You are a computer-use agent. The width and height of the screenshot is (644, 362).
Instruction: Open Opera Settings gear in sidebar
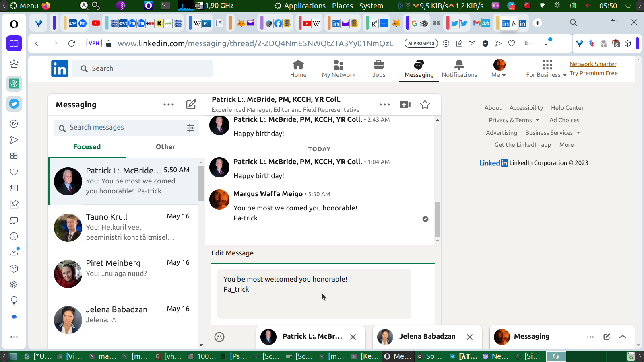pyautogui.click(x=14, y=285)
